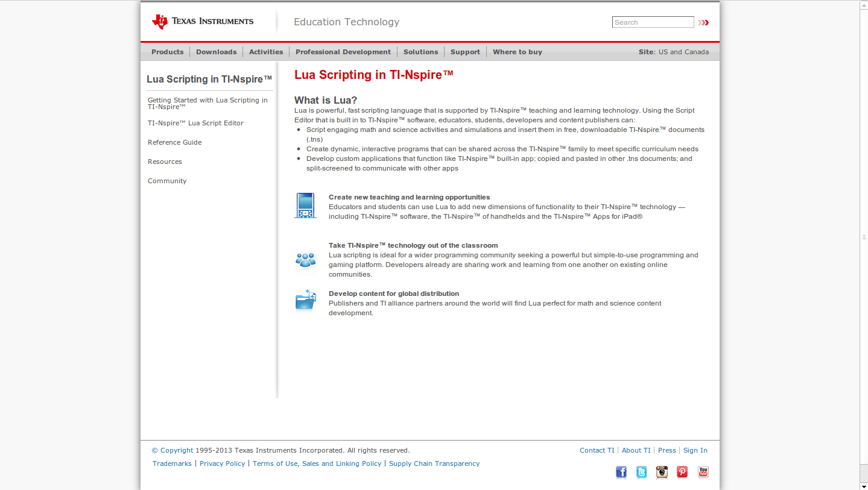The image size is (868, 490).
Task: Open the Professional Development menu
Action: 343,52
